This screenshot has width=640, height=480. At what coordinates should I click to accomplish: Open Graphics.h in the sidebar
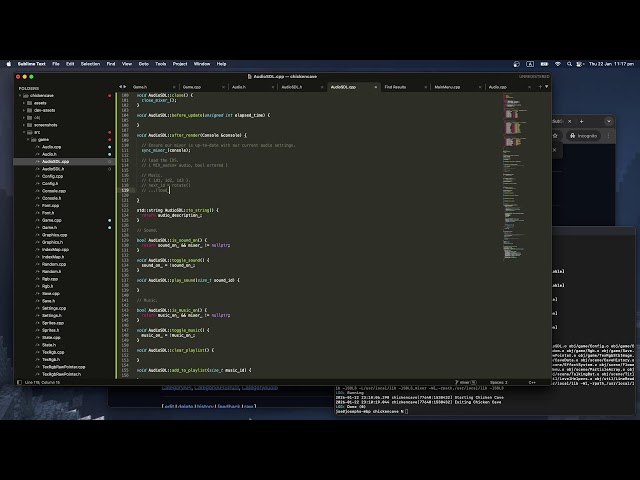point(52,242)
